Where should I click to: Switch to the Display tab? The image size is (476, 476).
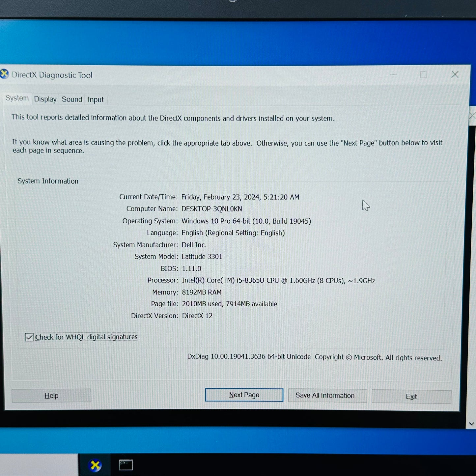[45, 99]
